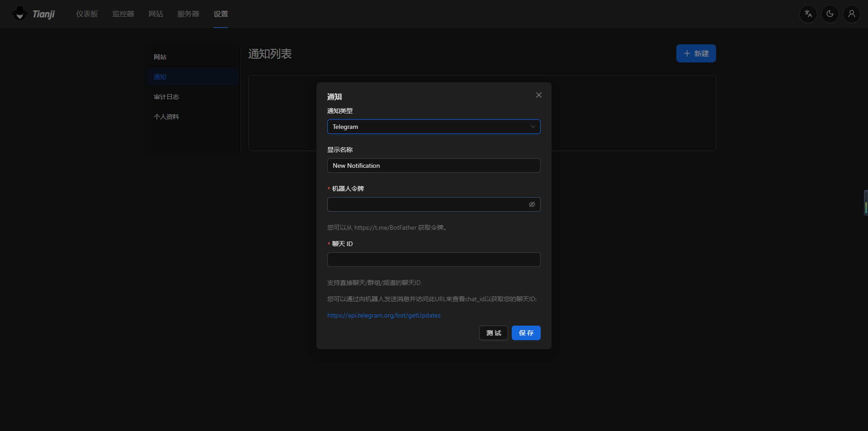
Task: Click the 新建 button with plus icon
Action: [695, 53]
